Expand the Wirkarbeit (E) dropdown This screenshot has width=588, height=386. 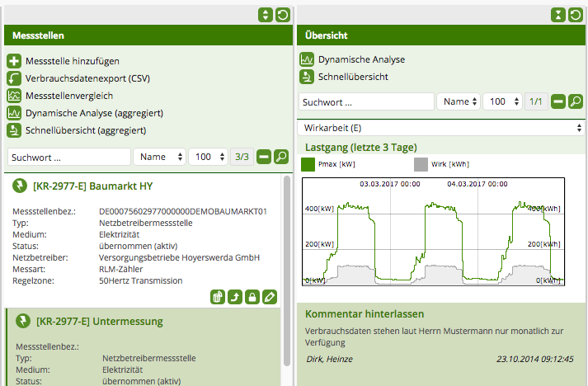(441, 128)
